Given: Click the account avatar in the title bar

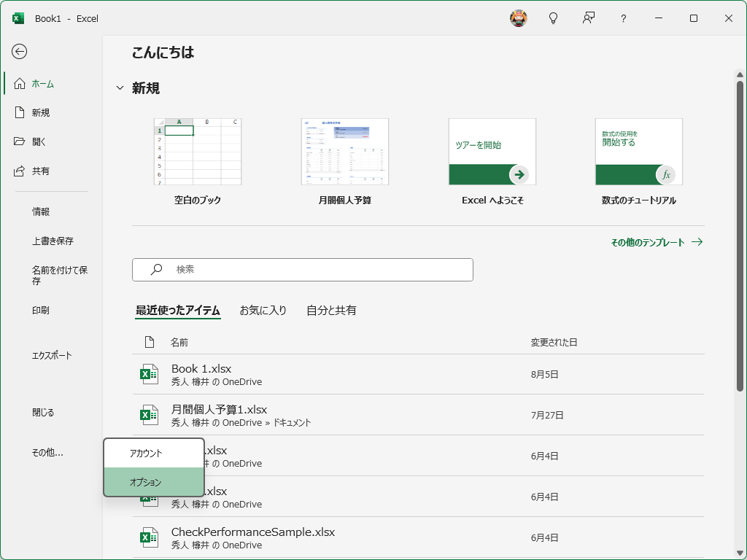Looking at the screenshot, I should pyautogui.click(x=519, y=18).
